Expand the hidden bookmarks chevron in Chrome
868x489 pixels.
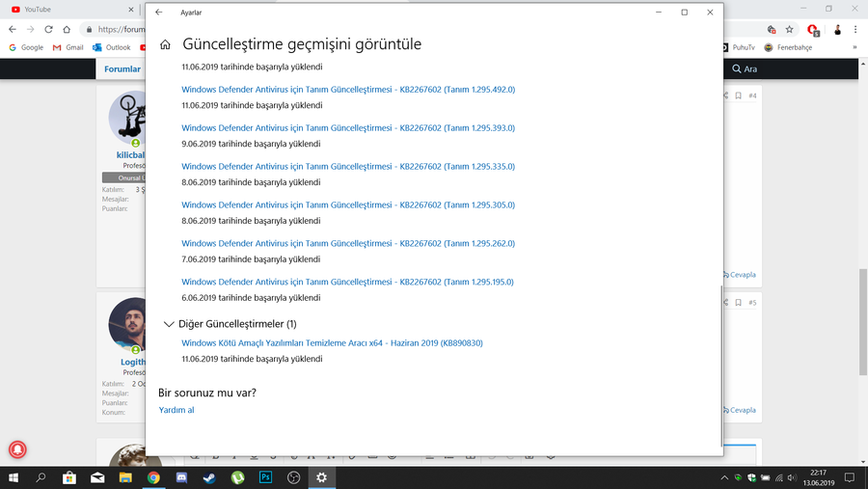coord(854,47)
